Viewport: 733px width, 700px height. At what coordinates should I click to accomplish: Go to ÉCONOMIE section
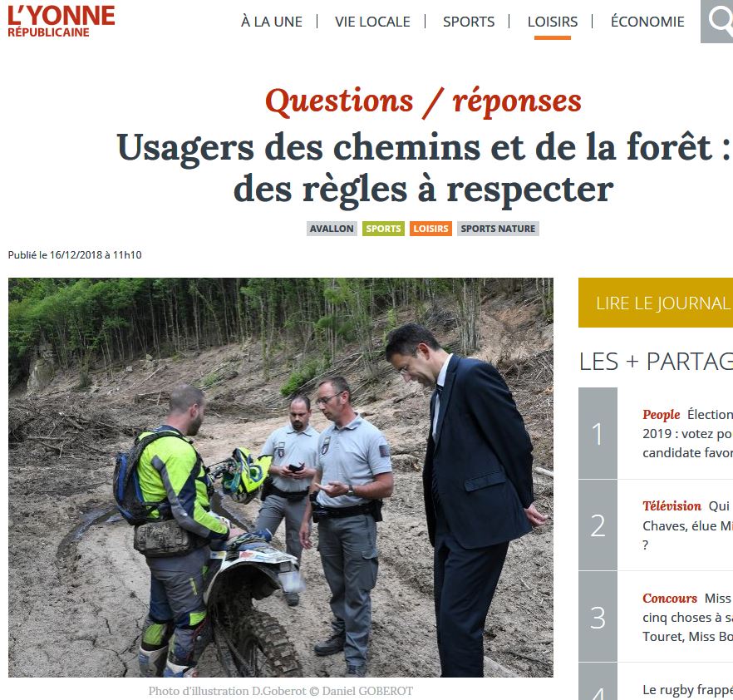coord(647,22)
